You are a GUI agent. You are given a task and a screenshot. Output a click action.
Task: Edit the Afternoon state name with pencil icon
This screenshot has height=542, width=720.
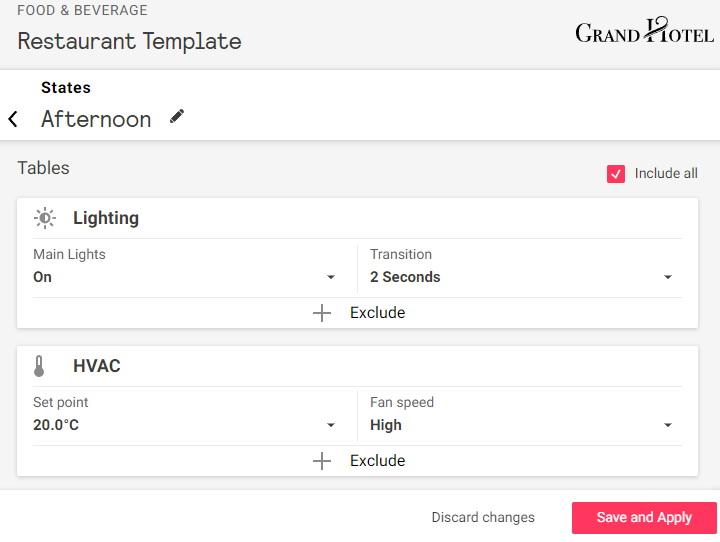177,116
